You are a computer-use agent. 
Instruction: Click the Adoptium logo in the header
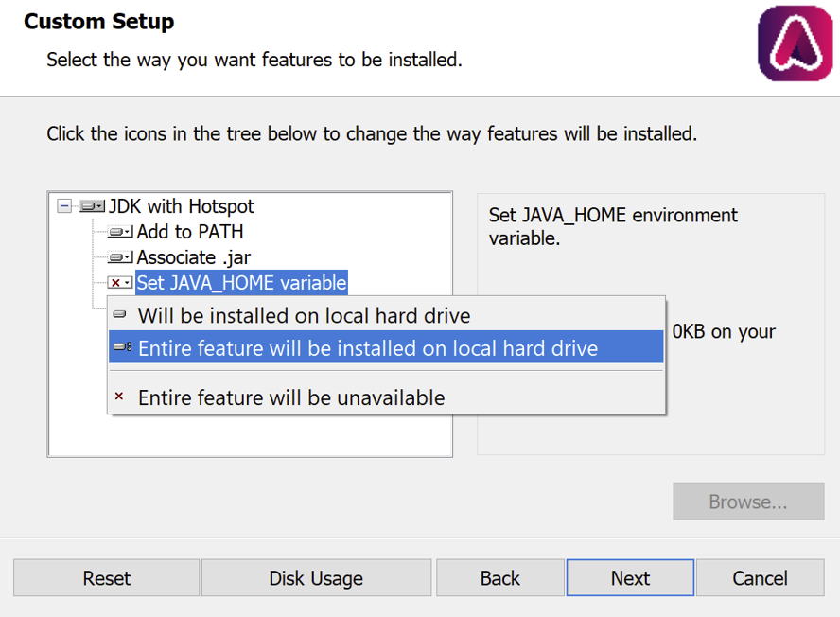point(795,44)
